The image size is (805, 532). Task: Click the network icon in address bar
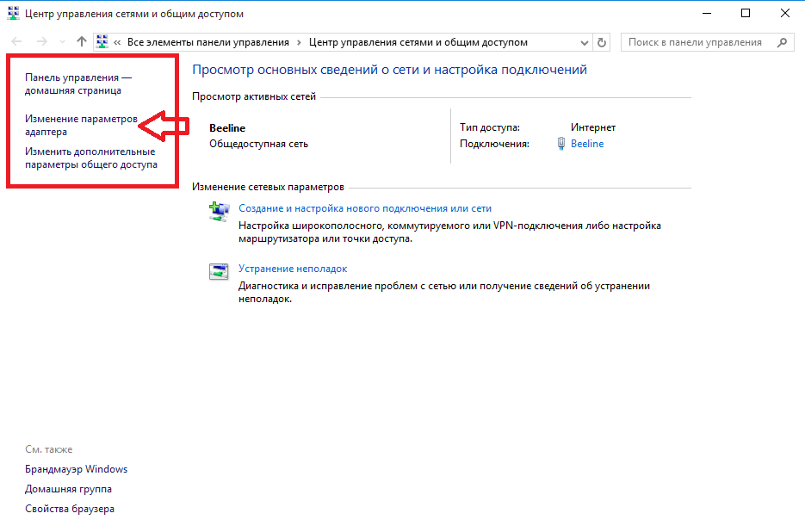pyautogui.click(x=102, y=42)
